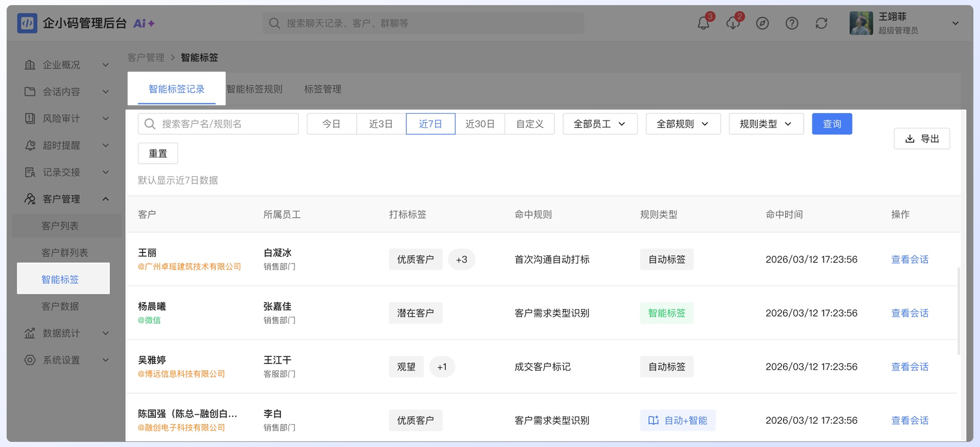Open 客户列表 in the sidebar
This screenshot has width=980, height=447.
(66, 226)
